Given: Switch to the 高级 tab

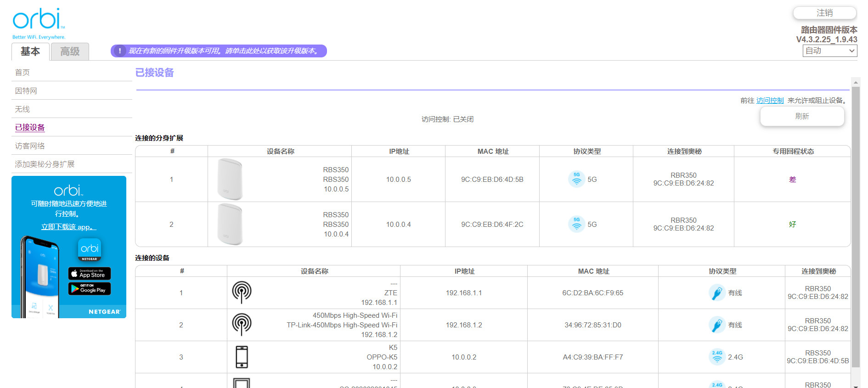Looking at the screenshot, I should coord(70,51).
